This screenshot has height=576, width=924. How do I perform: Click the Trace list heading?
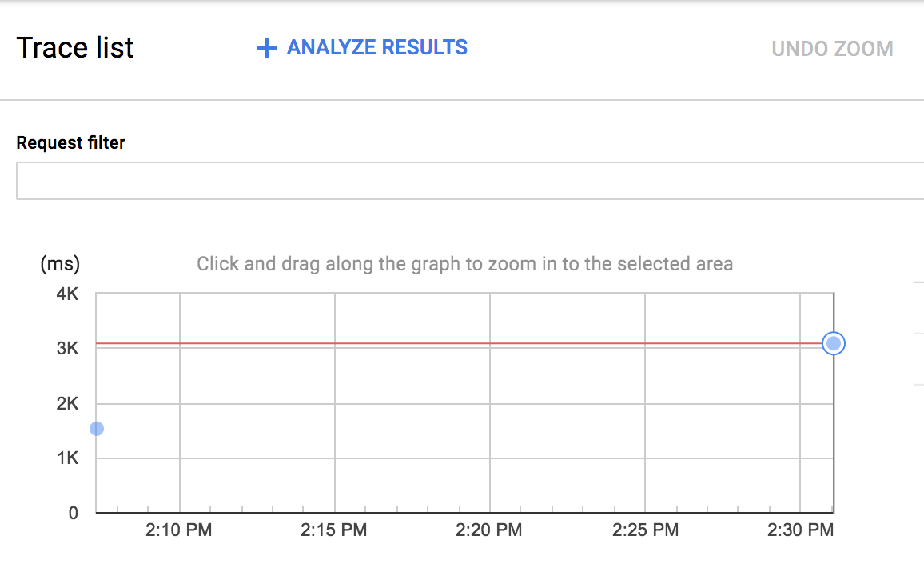[x=75, y=48]
